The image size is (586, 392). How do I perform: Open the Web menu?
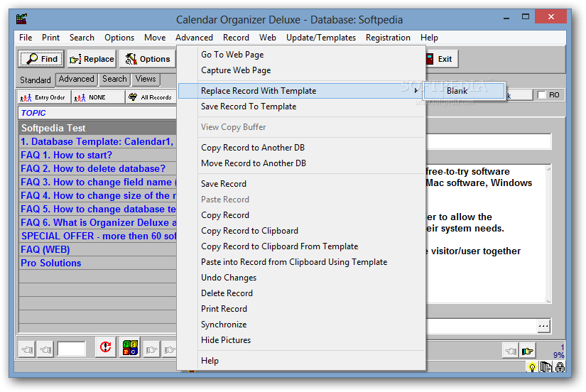(268, 38)
